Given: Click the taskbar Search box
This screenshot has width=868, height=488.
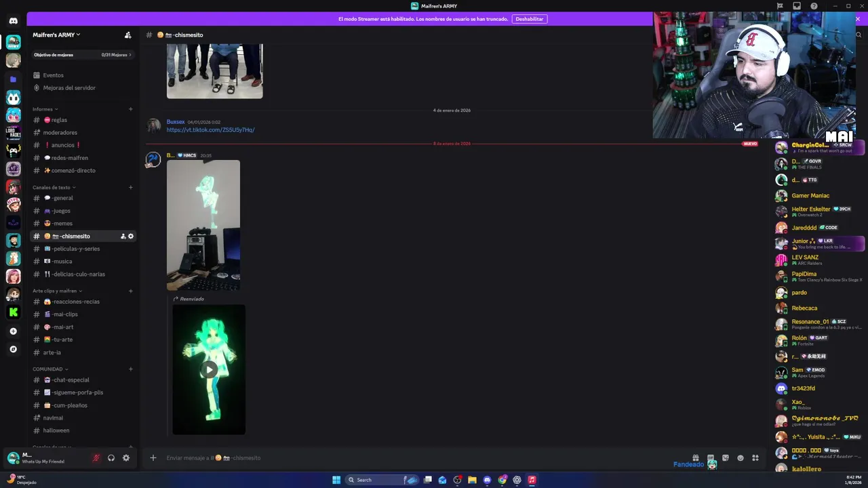Looking at the screenshot, I should coord(382,480).
